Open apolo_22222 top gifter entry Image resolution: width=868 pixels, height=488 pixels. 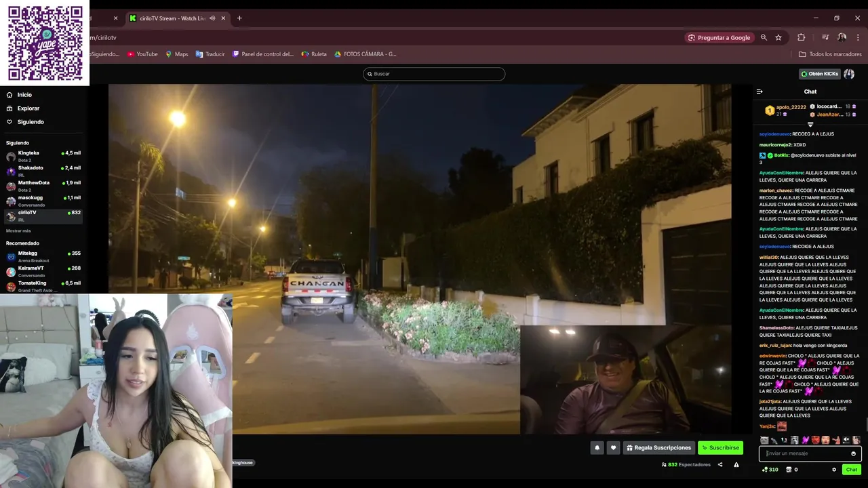(x=785, y=110)
